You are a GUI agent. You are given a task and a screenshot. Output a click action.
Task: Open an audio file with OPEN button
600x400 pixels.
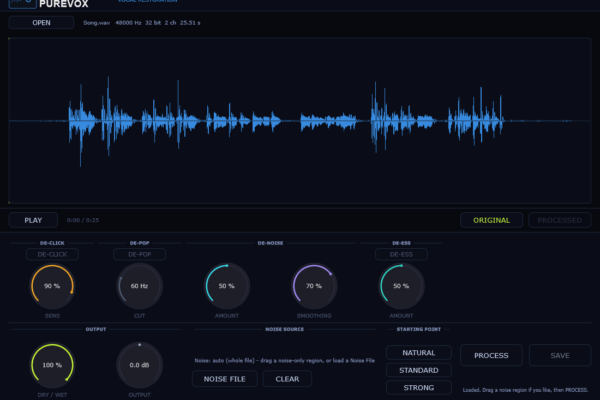point(41,23)
